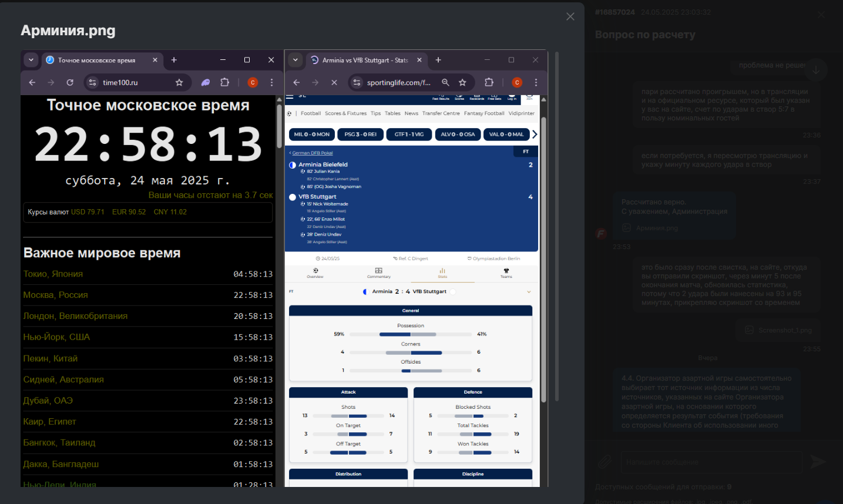Image resolution: width=843 pixels, height=504 pixels.
Task: View site information for time100.ru
Action: point(92,83)
